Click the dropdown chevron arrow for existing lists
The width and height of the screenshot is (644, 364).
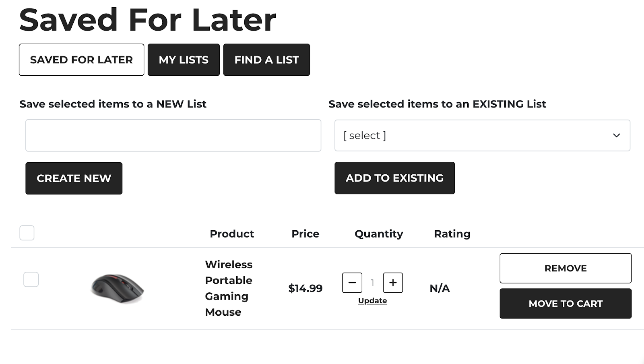[x=616, y=135]
